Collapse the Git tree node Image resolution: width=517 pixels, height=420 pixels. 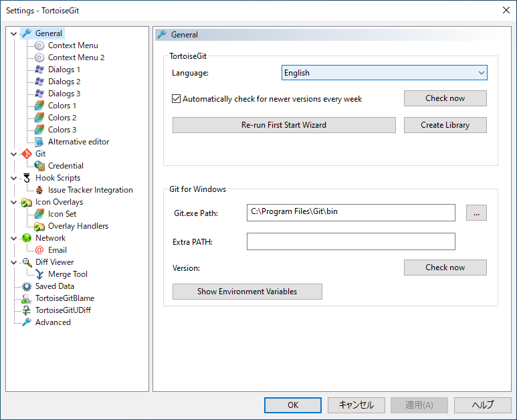(14, 154)
